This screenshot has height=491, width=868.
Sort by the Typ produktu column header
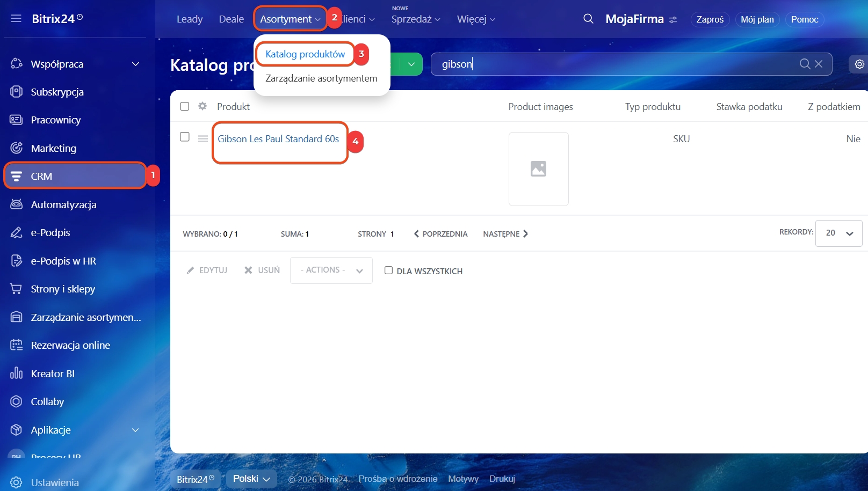pos(653,107)
